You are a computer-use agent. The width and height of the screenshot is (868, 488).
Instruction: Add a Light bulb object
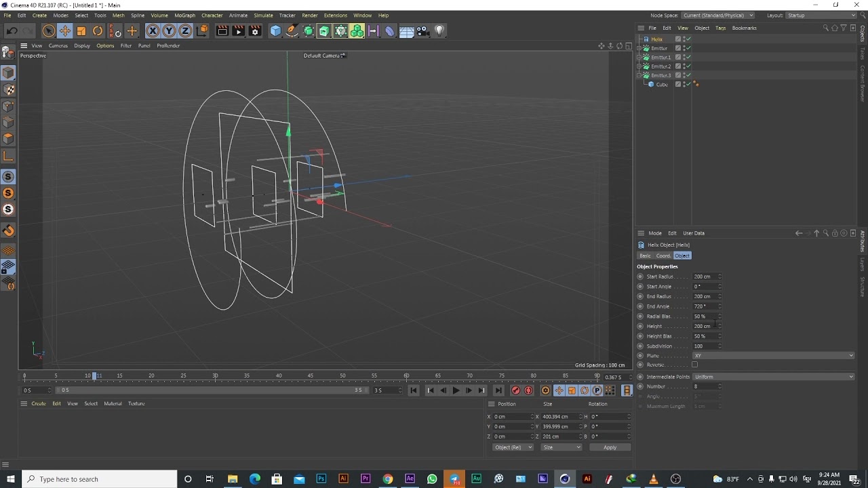point(439,30)
